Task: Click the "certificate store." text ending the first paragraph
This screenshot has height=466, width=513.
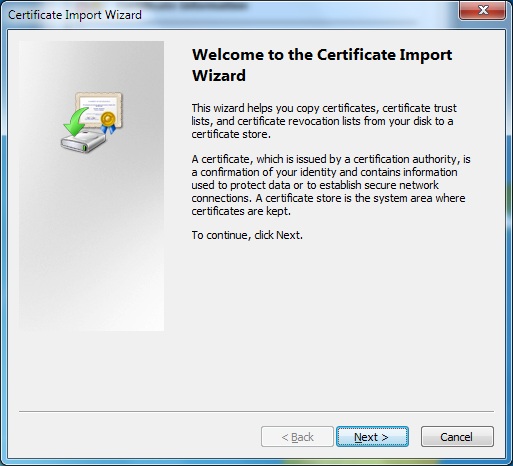Action: click(x=231, y=134)
